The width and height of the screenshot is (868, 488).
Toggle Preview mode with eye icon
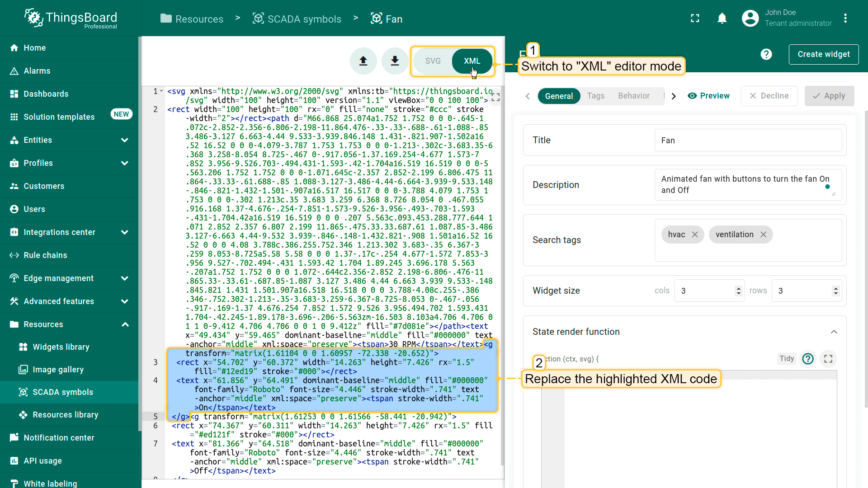(x=708, y=96)
